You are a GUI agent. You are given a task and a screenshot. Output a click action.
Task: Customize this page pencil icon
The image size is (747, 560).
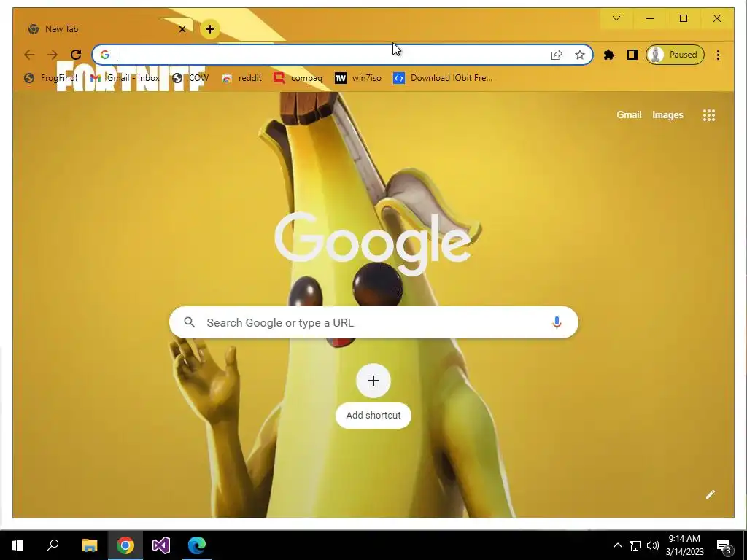pos(711,494)
